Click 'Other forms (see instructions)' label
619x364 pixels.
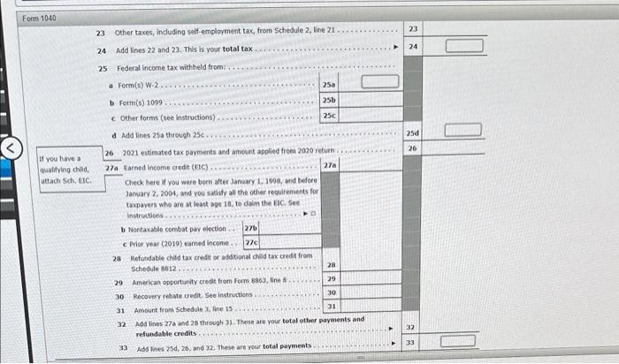point(168,118)
